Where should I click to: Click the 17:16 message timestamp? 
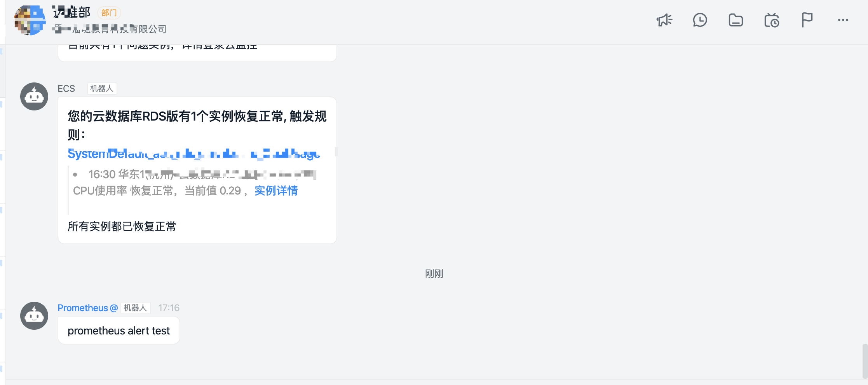[x=169, y=308]
